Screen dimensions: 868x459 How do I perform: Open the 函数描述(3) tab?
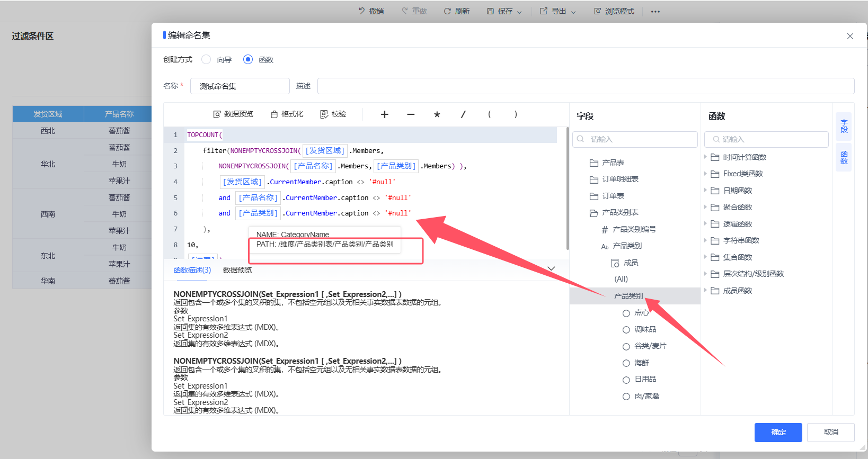point(192,270)
